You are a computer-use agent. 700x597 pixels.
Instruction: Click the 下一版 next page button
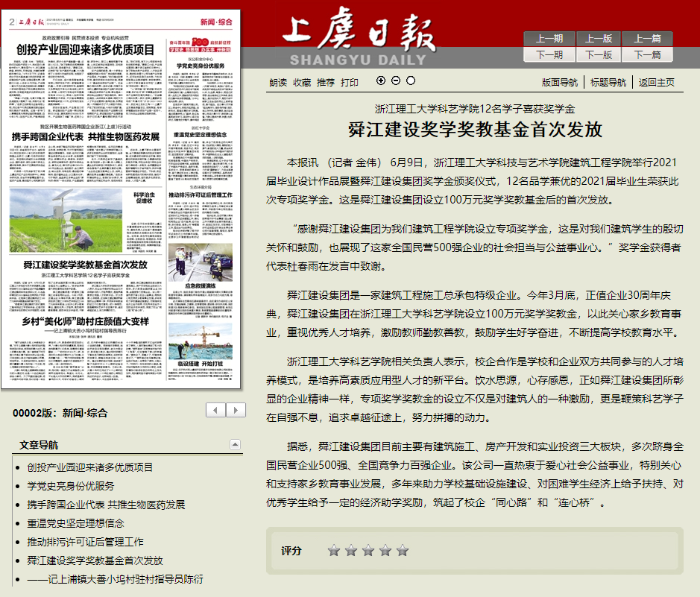(598, 54)
